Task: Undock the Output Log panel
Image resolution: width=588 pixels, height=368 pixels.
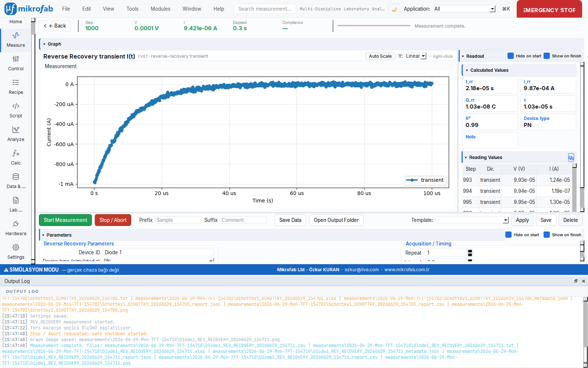Action: coord(576,281)
